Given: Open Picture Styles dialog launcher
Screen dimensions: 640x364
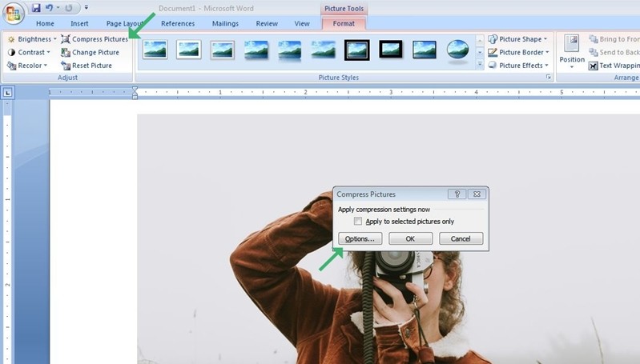Looking at the screenshot, I should 548,77.
